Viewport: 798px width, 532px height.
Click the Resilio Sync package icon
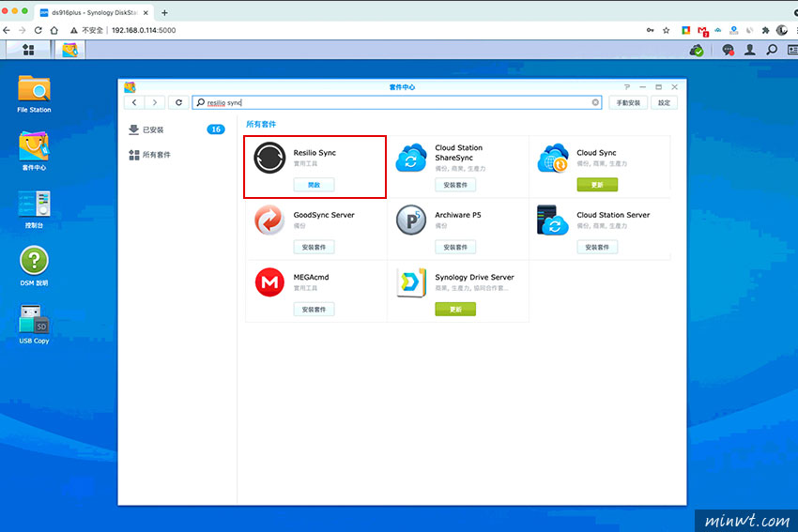click(x=269, y=158)
